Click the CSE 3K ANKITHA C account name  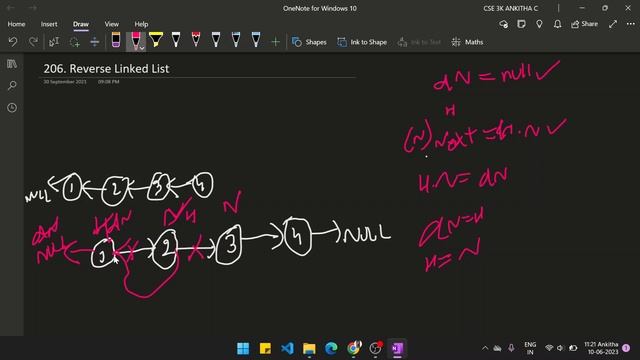pos(511,8)
